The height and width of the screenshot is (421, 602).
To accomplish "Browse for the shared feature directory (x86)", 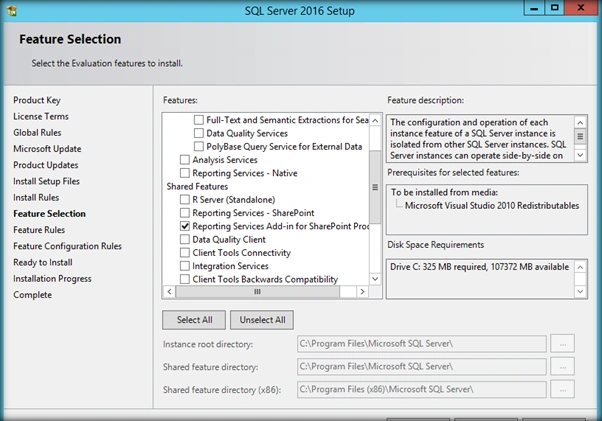I will (562, 389).
